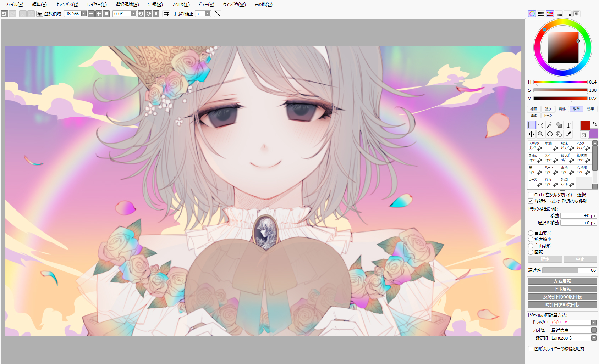Toggle the straight line drawing mode
The height and width of the screenshot is (364, 599).
(x=218, y=14)
